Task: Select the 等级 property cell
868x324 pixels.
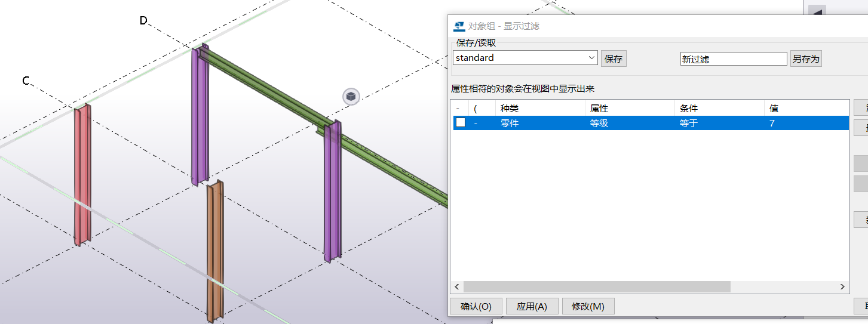Action: pyautogui.click(x=630, y=124)
